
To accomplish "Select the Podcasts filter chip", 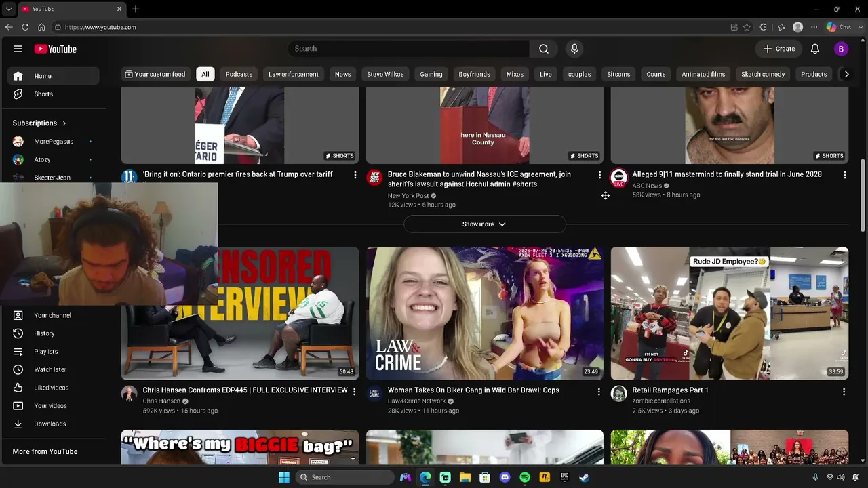I will click(x=239, y=74).
